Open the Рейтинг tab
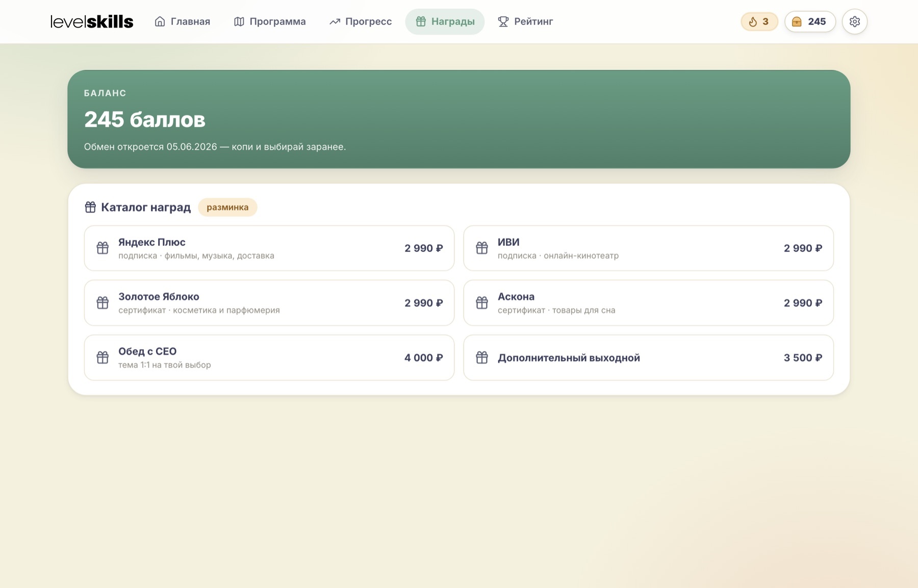 [525, 21]
